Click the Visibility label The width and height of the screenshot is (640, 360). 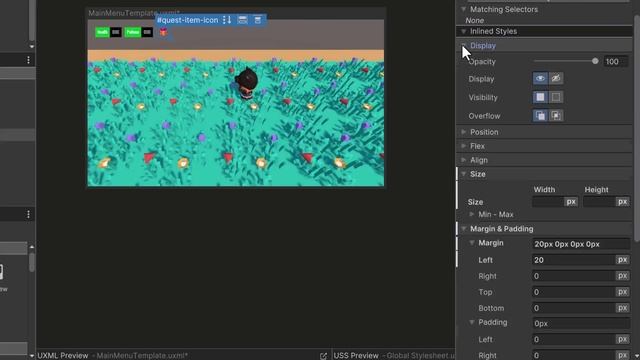pyautogui.click(x=483, y=98)
